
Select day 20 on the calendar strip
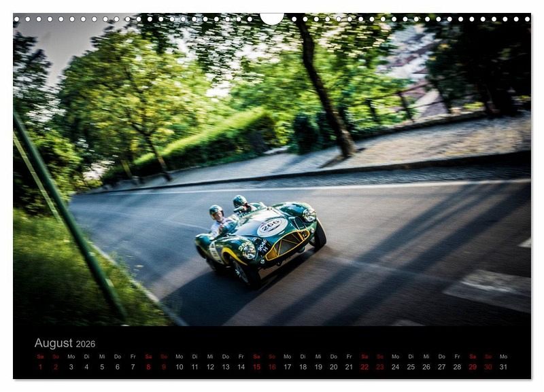click(333, 367)
